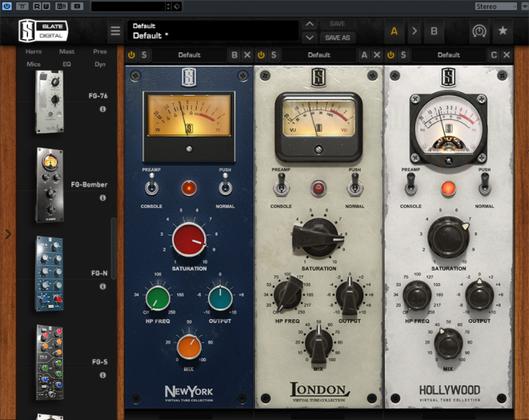Click the A/B compare icon in host bar
The height and width of the screenshot is (420, 529).
click(61, 6)
